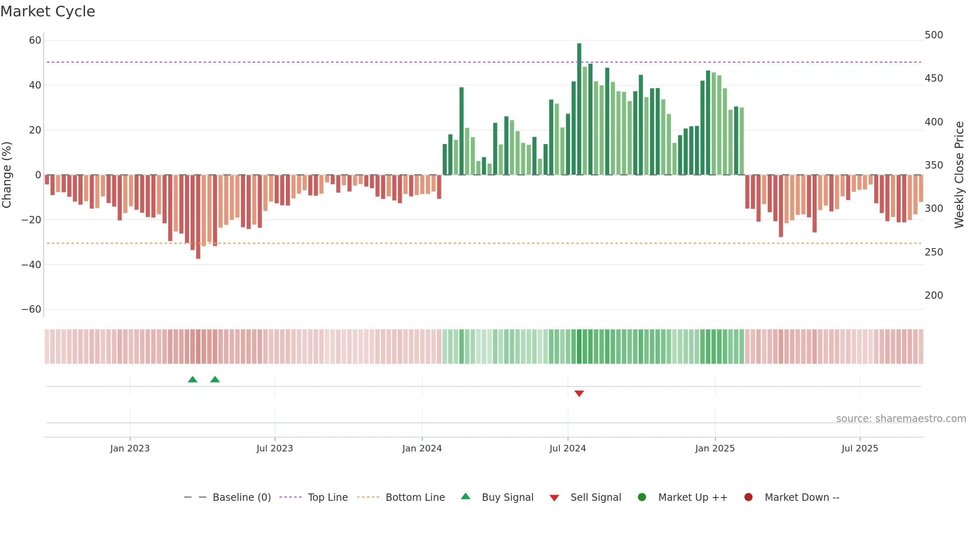980x551 pixels.
Task: Toggle the Bottom Line legend entry
Action: [401, 497]
